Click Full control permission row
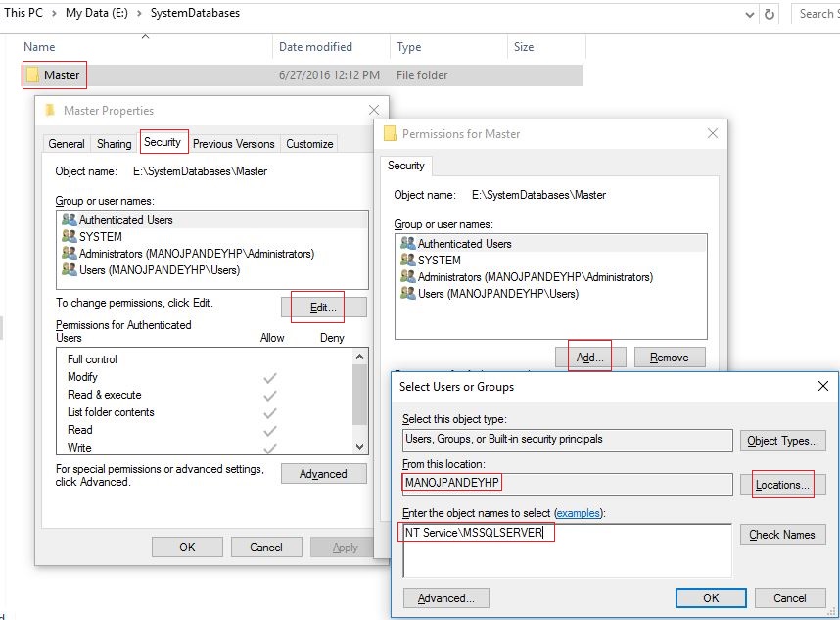The image size is (840, 620). pyautogui.click(x=205, y=359)
